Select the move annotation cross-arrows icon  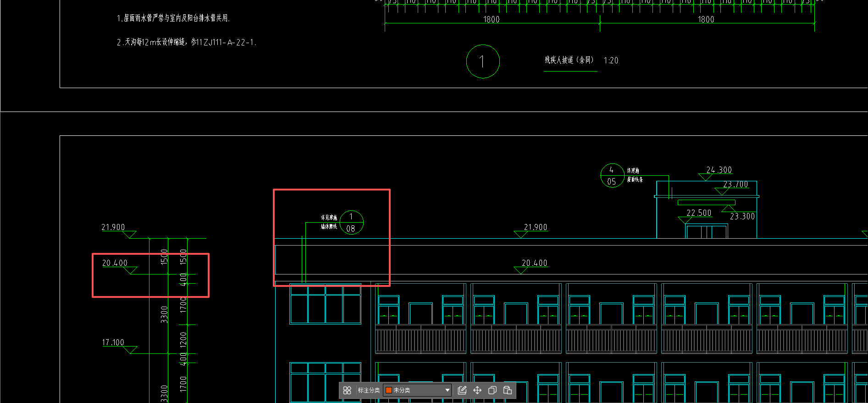[x=477, y=390]
